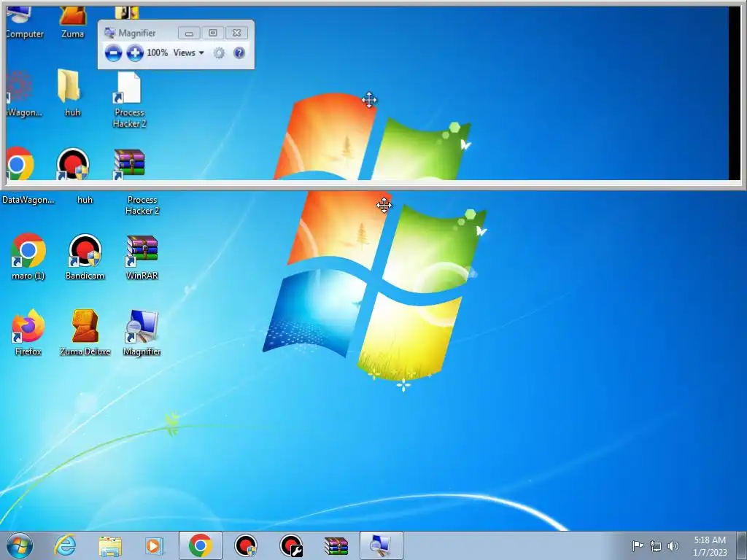This screenshot has width=747, height=560.
Task: Switch to Bandicam shield icon on the taskbar
Action: click(x=246, y=545)
